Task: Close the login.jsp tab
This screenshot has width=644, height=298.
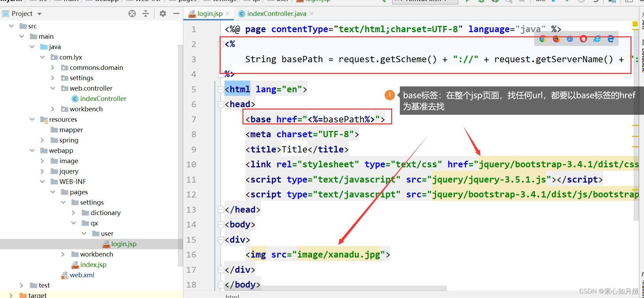Action: [228, 13]
